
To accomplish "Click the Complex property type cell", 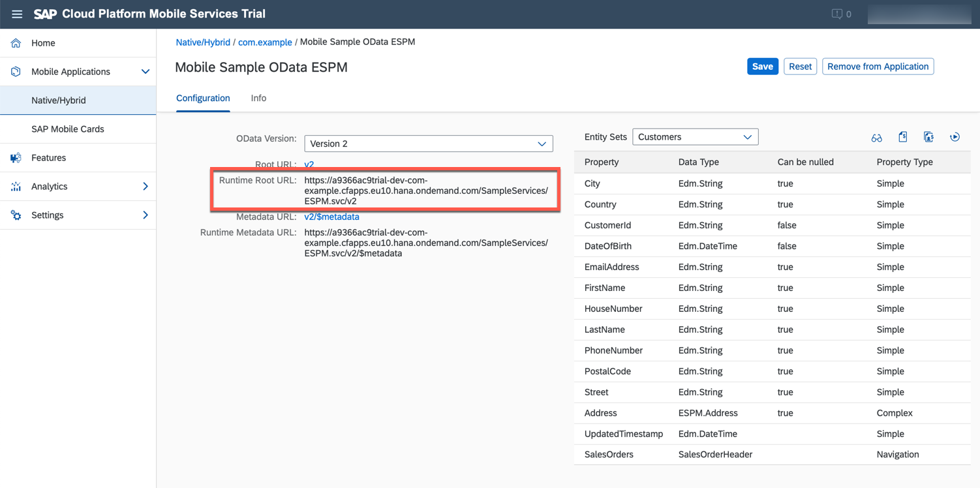I will click(895, 414).
